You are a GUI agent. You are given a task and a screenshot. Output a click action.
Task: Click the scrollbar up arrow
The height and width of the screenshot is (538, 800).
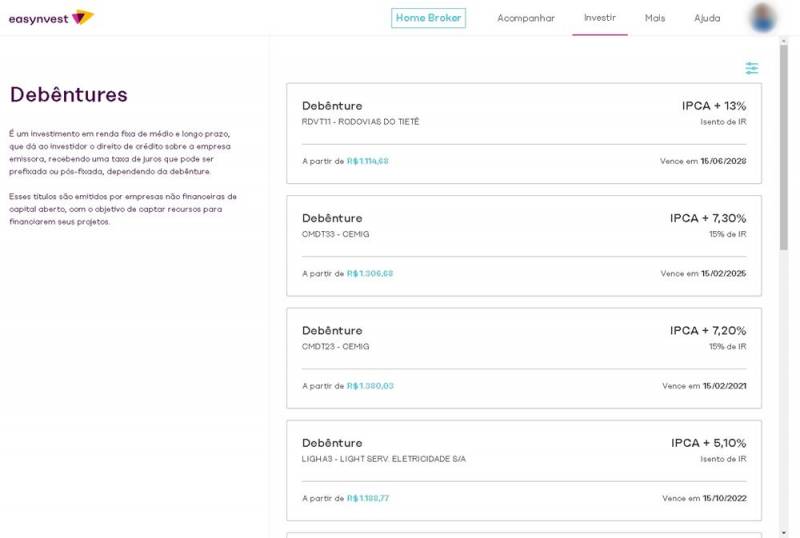(x=784, y=40)
